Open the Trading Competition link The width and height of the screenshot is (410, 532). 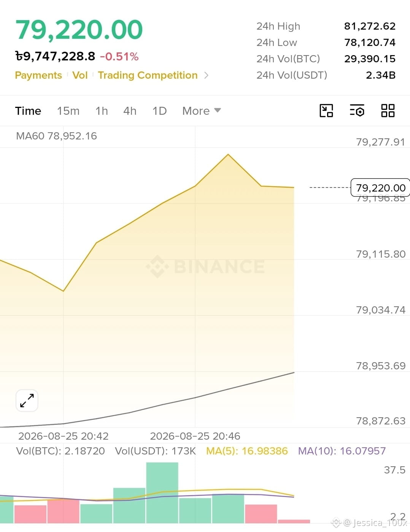point(148,75)
